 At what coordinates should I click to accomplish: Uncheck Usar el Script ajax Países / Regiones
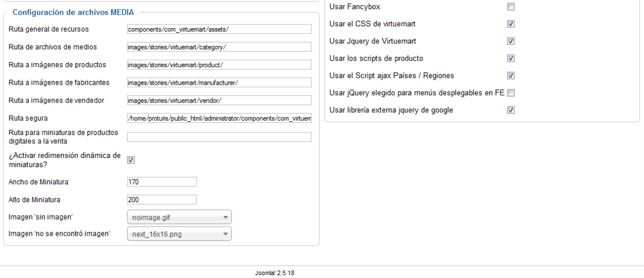[511, 75]
